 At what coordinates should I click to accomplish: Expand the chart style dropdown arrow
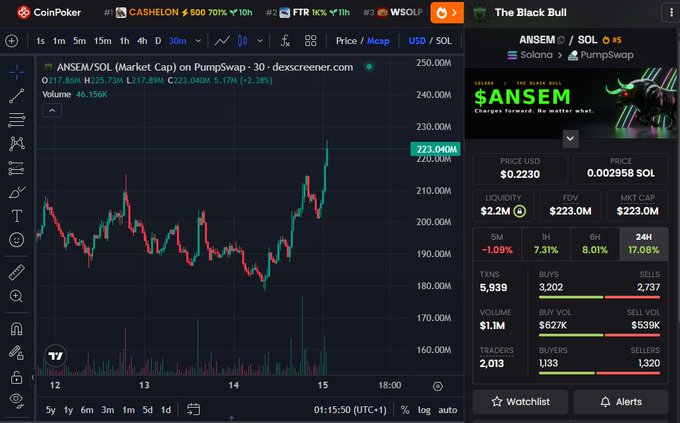tap(260, 41)
